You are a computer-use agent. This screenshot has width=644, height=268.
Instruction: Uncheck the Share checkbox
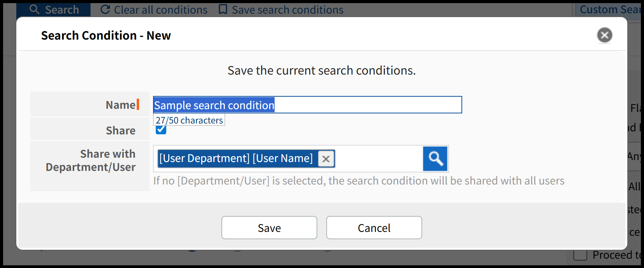tap(161, 130)
